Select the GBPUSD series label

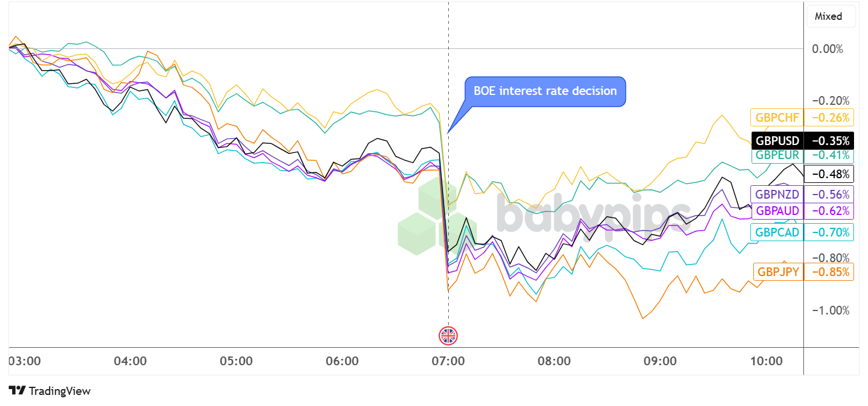tap(777, 140)
